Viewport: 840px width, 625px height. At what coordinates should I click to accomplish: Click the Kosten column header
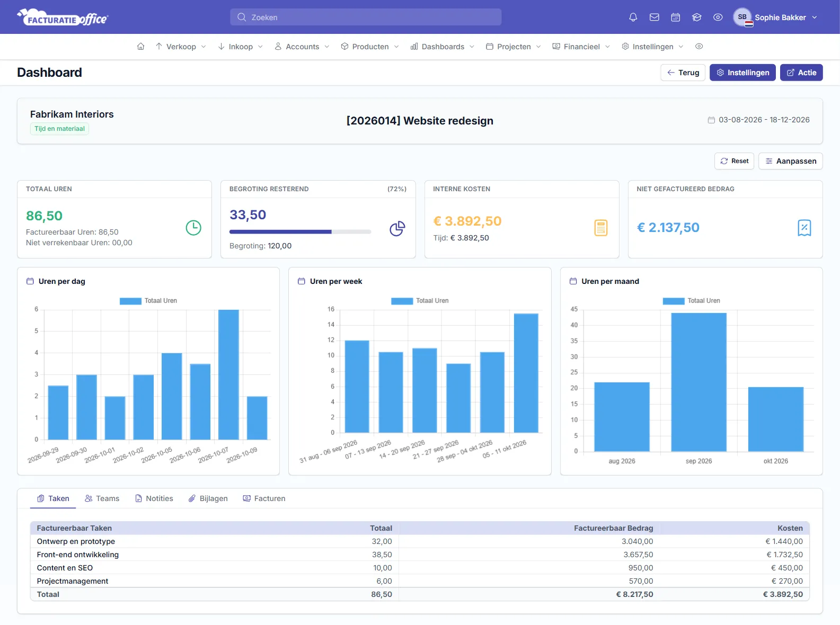click(x=790, y=528)
